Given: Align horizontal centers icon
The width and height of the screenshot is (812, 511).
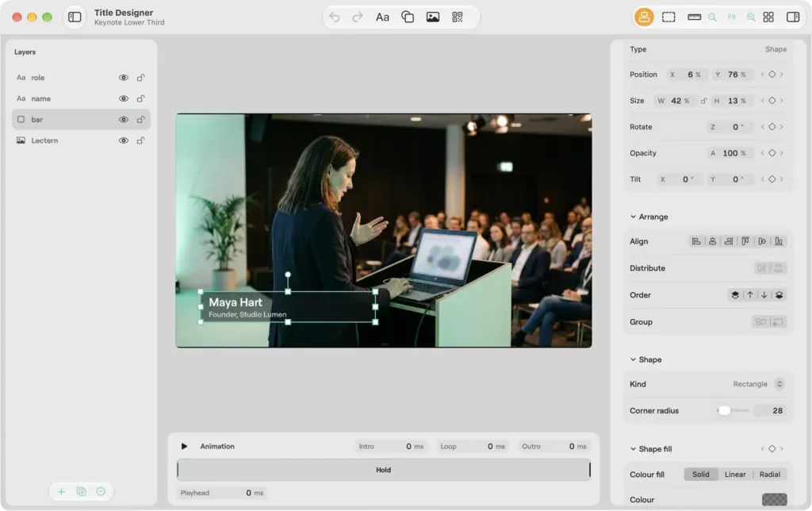Looking at the screenshot, I should [713, 241].
